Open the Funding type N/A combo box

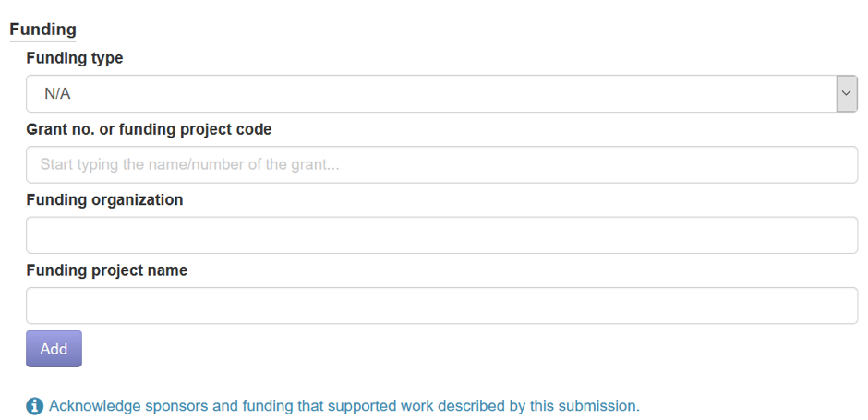(441, 93)
